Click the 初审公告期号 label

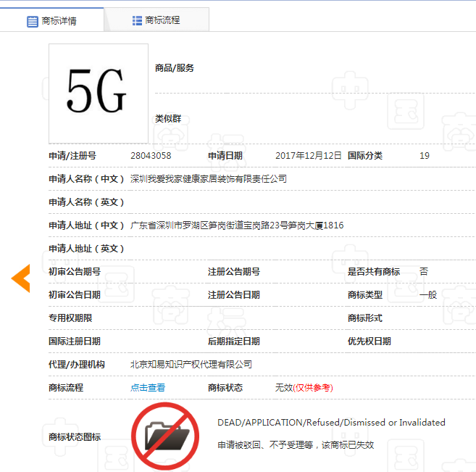tap(75, 272)
